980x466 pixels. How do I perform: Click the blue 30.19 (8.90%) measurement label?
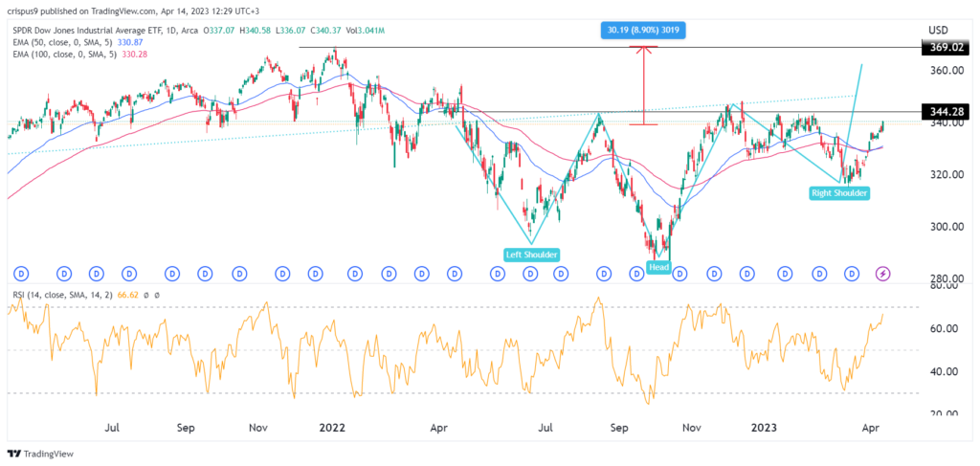[643, 31]
